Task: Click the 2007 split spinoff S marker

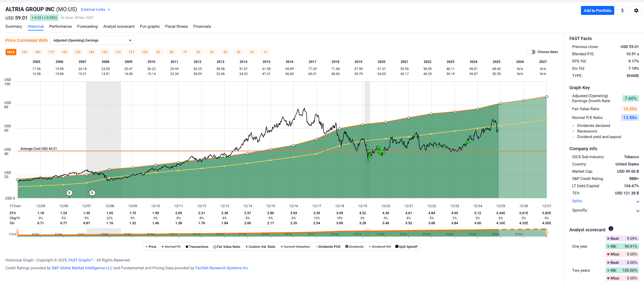Action: [x=92, y=193]
